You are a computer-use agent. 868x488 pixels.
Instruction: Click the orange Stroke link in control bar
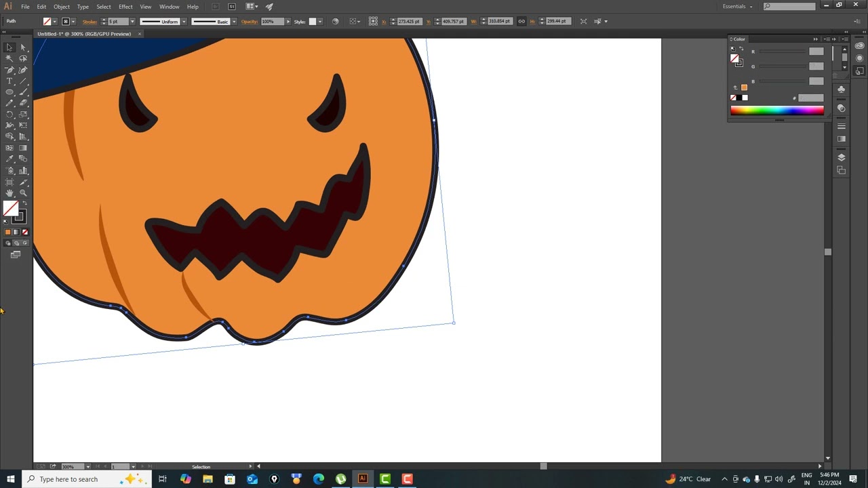coord(90,22)
